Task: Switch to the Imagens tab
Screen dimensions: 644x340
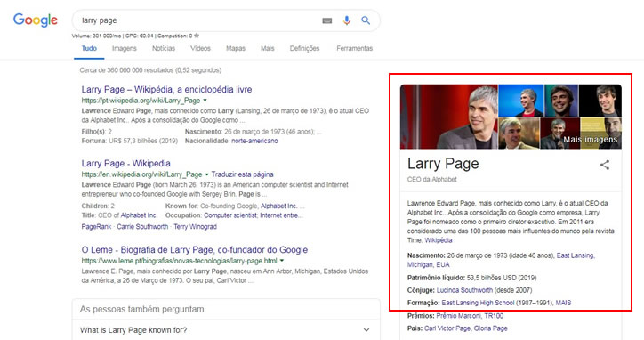Action: [x=124, y=49]
